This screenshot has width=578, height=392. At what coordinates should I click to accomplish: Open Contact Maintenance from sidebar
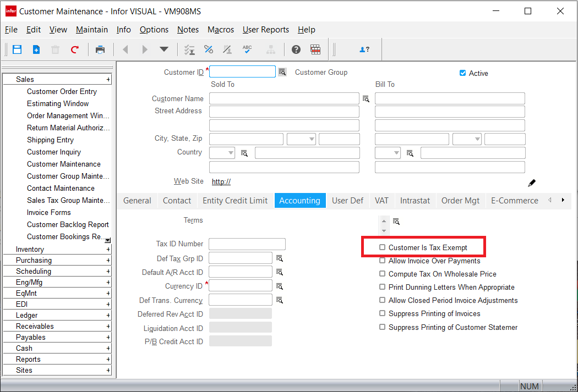coord(61,188)
